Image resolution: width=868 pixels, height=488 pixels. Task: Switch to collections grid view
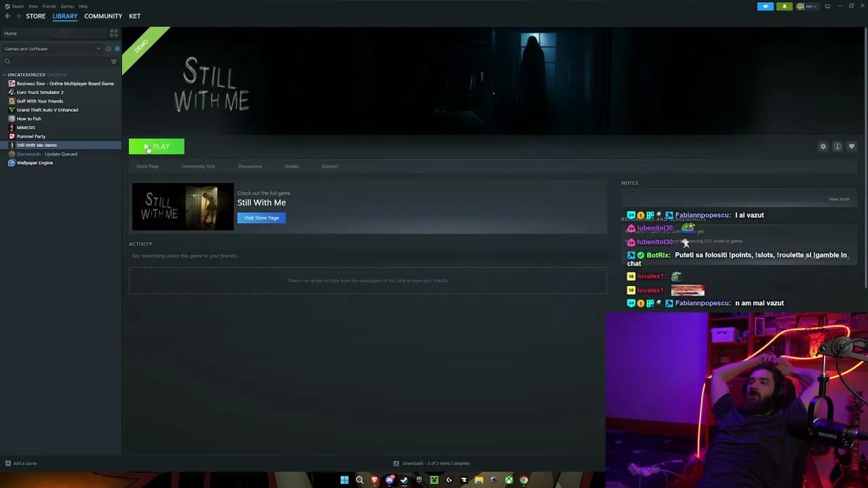114,33
